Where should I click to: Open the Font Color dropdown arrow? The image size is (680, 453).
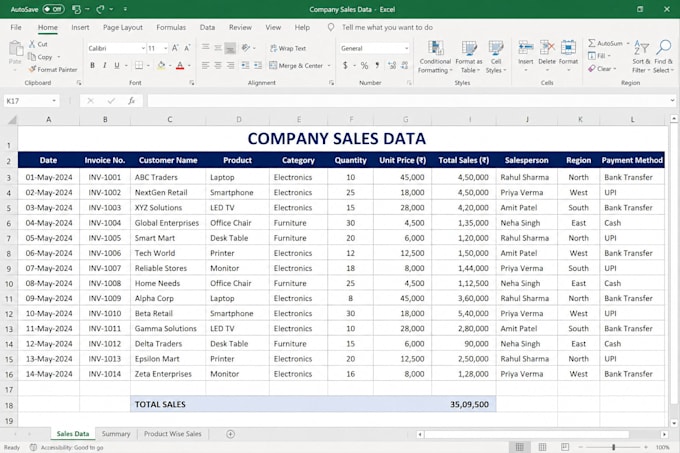click(x=190, y=66)
